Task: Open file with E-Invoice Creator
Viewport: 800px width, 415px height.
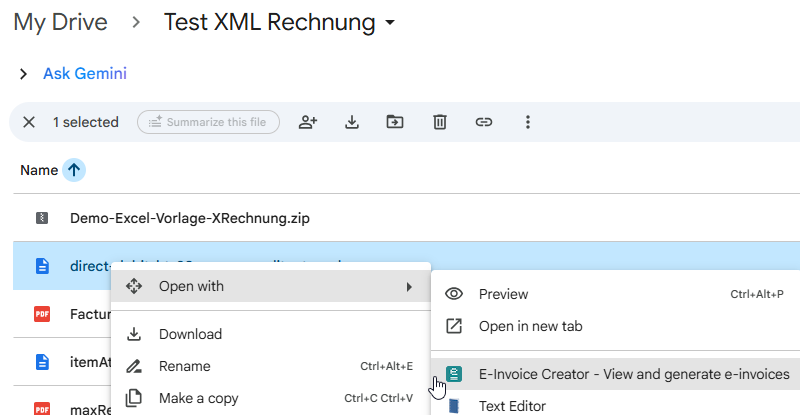Action: pos(633,374)
